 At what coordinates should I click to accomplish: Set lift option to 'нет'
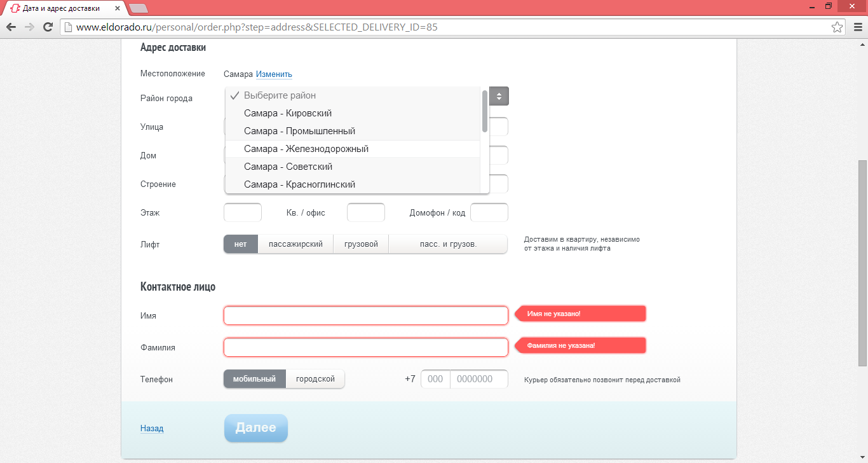pyautogui.click(x=241, y=244)
